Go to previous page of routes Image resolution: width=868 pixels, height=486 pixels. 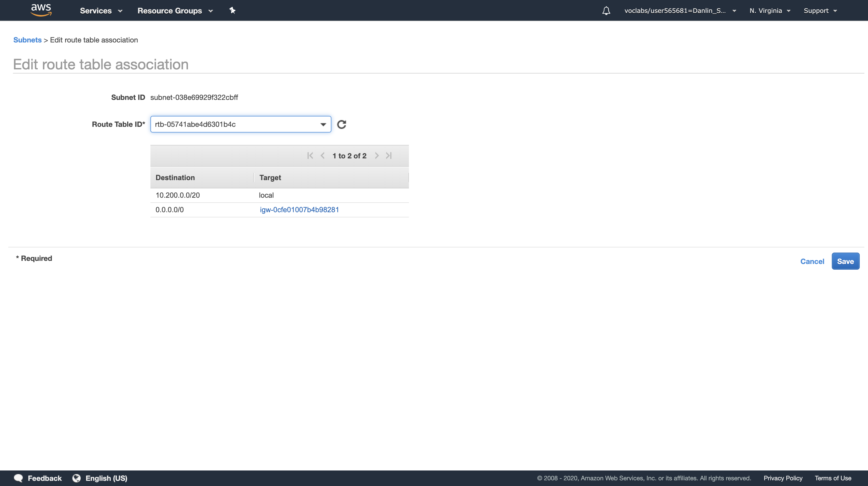click(x=323, y=156)
